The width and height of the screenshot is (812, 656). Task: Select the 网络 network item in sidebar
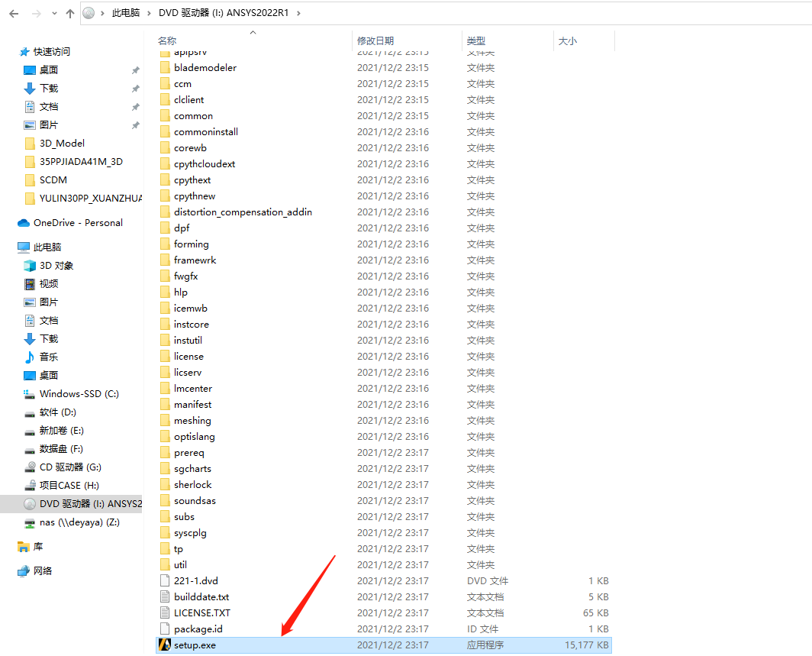click(x=43, y=571)
